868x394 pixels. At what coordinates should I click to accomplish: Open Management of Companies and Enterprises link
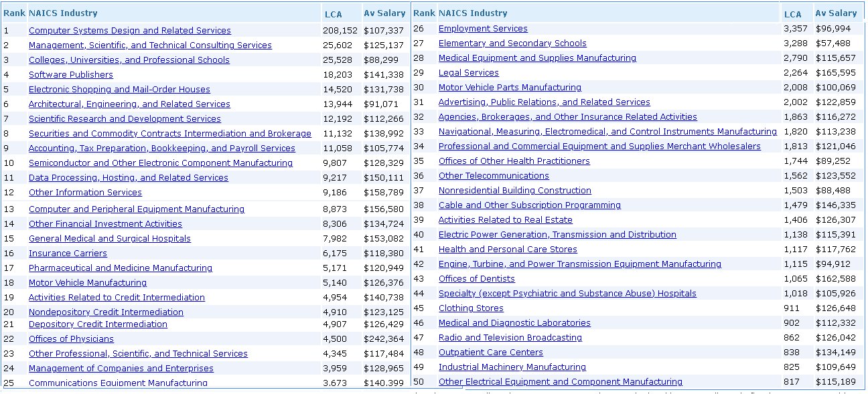pos(121,369)
